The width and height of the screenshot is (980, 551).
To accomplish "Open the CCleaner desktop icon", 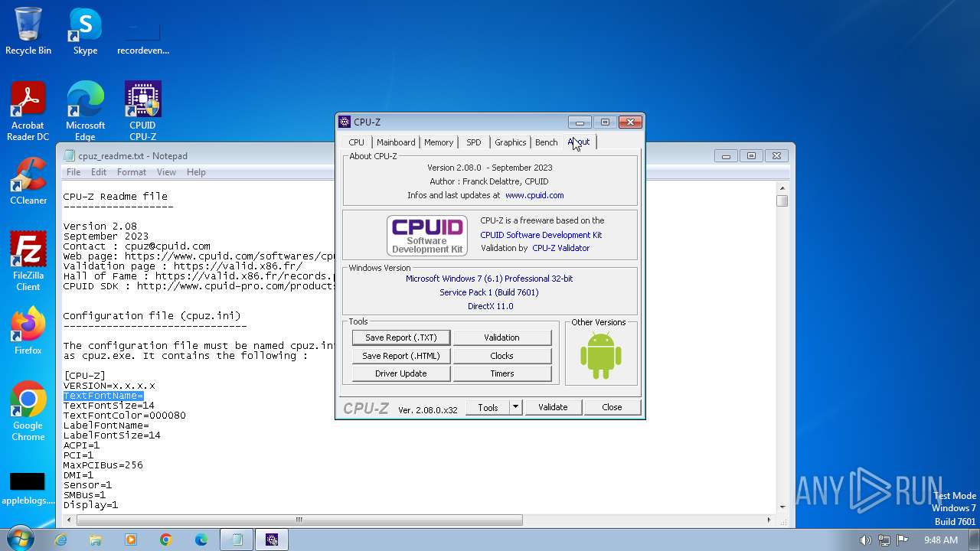I will click(x=28, y=181).
